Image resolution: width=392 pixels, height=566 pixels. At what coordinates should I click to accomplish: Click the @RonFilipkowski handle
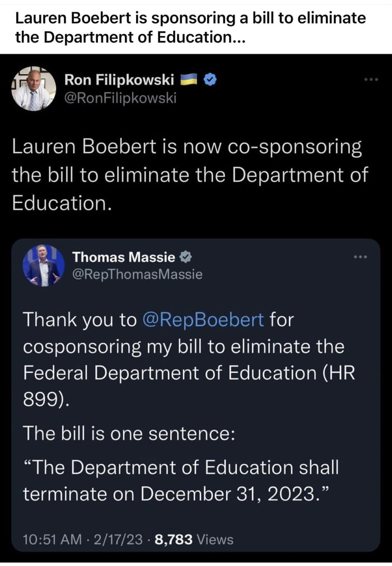coord(120,99)
